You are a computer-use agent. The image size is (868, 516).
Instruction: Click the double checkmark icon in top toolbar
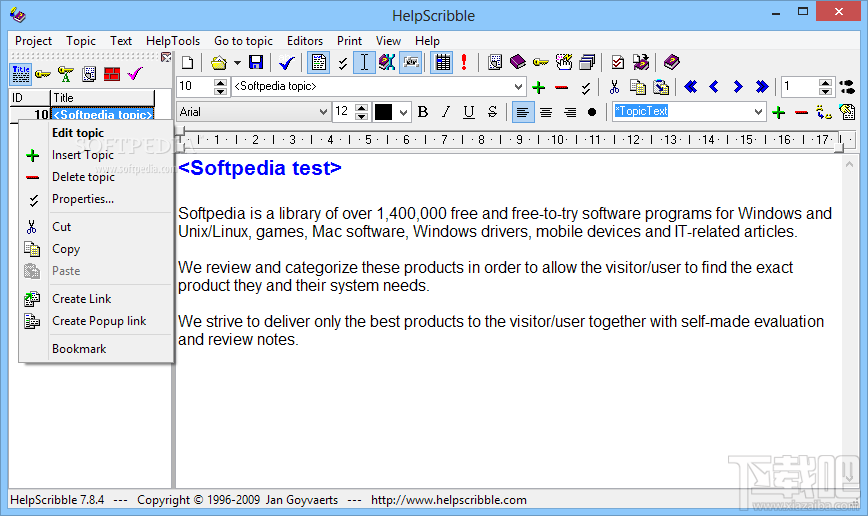(343, 64)
